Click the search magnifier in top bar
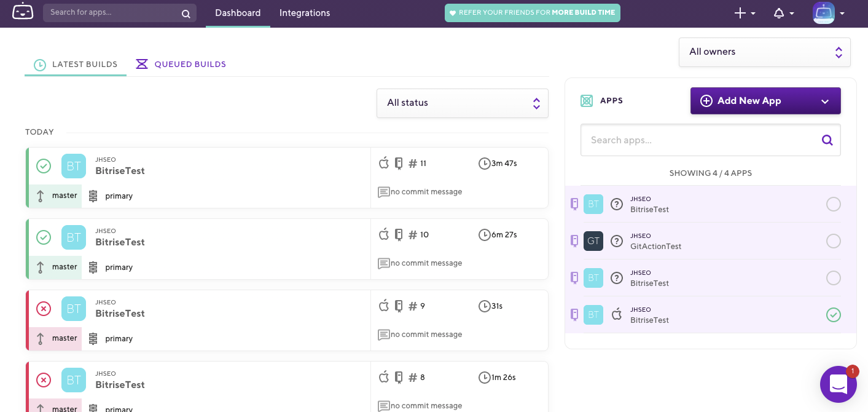 tap(186, 14)
